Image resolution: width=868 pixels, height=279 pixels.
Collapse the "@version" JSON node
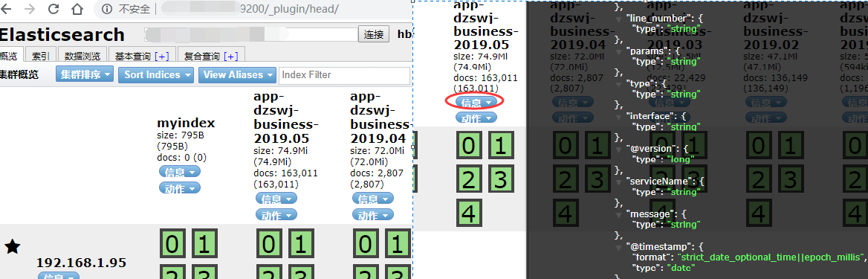620,150
